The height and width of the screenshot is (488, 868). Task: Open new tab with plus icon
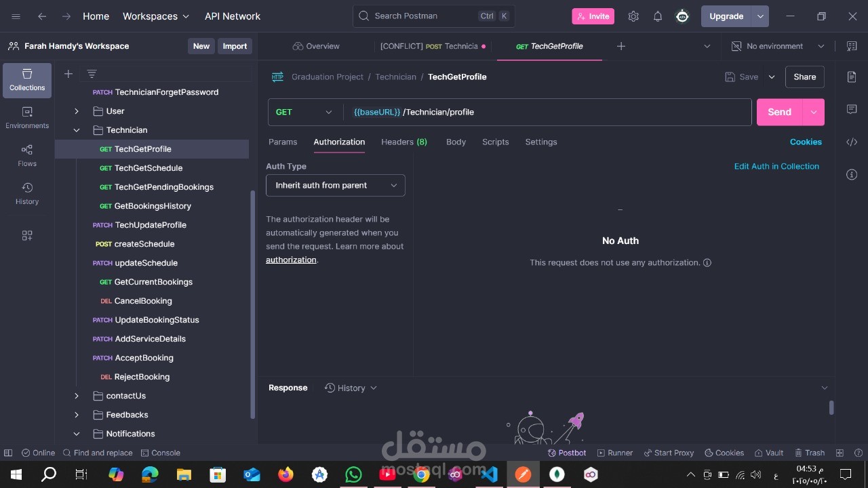click(x=621, y=46)
